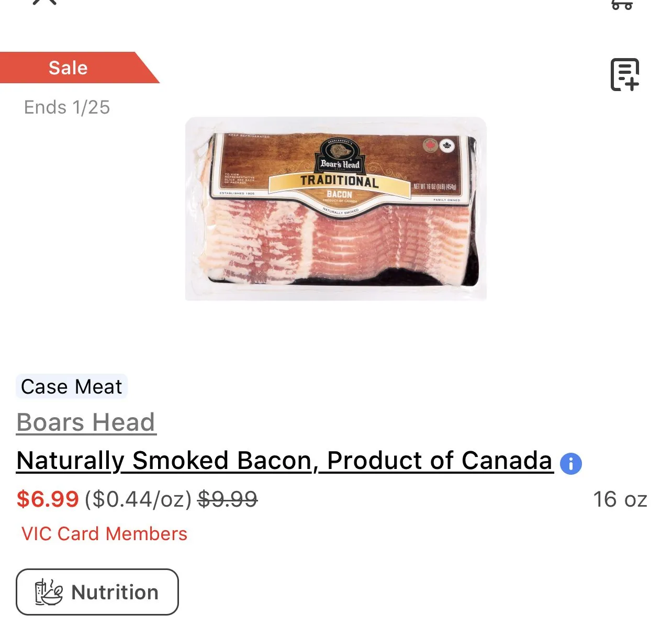Viewport: 672px width, 626px height.
Task: Click the $6.99 sale price
Action: (48, 499)
